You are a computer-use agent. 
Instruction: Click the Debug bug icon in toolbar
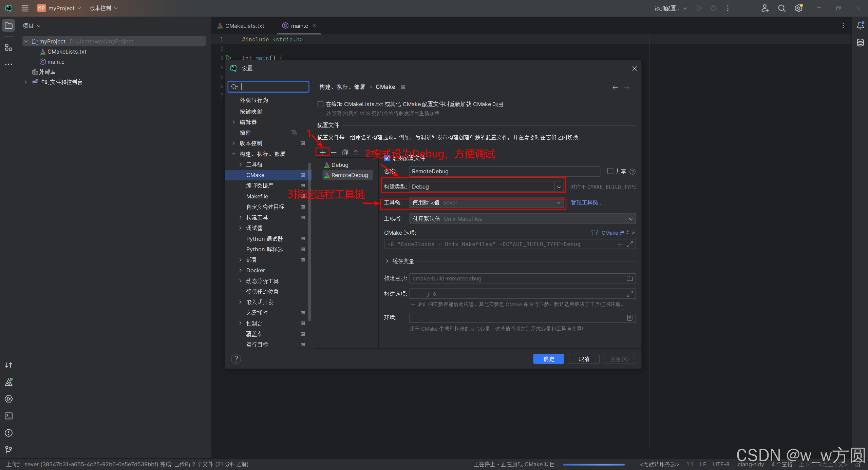pyautogui.click(x=713, y=8)
